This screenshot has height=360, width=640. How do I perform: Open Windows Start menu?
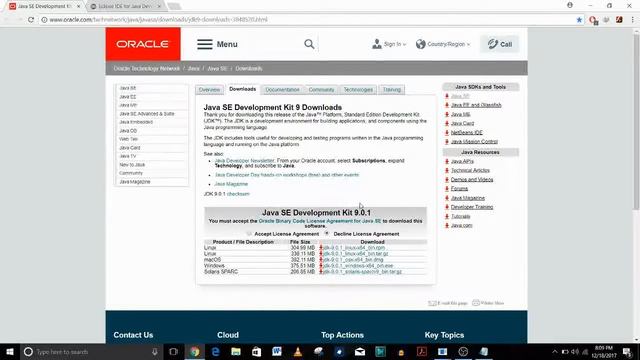click(10, 351)
